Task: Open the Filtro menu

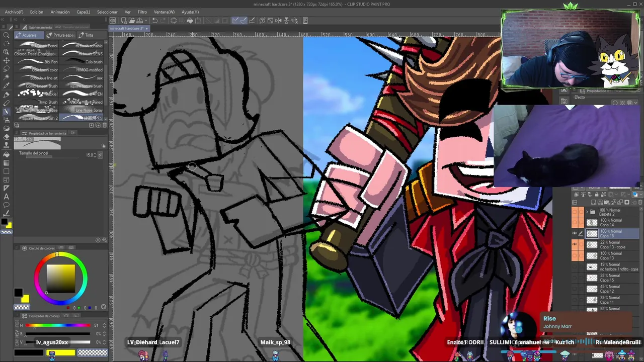Action: click(x=142, y=12)
